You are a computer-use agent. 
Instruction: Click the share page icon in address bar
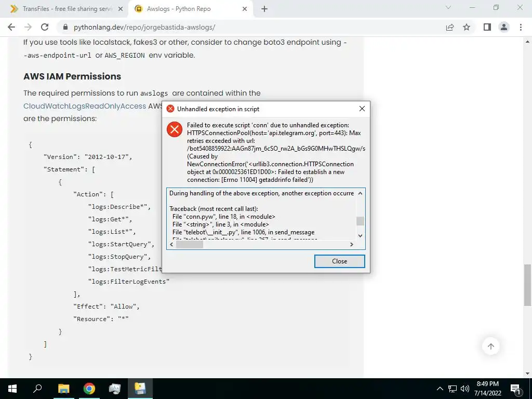click(x=450, y=27)
